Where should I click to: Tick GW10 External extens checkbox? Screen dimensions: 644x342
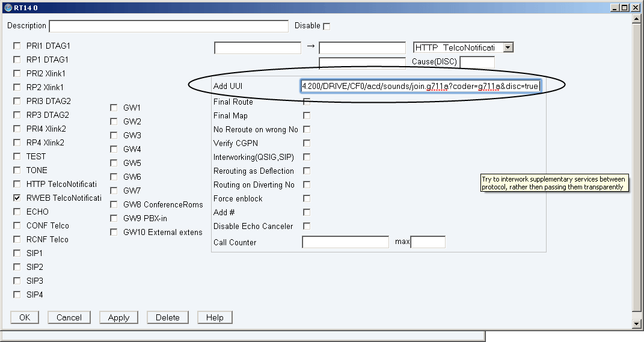[114, 232]
